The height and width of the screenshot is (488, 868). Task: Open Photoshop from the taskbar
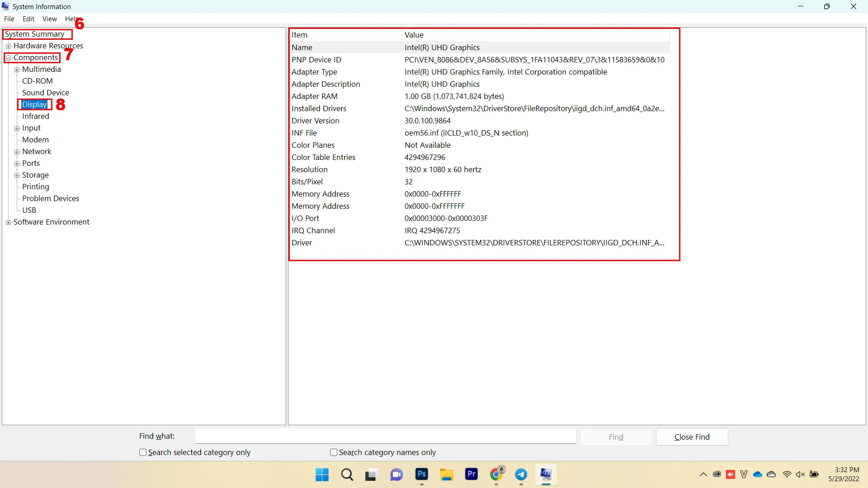point(421,474)
